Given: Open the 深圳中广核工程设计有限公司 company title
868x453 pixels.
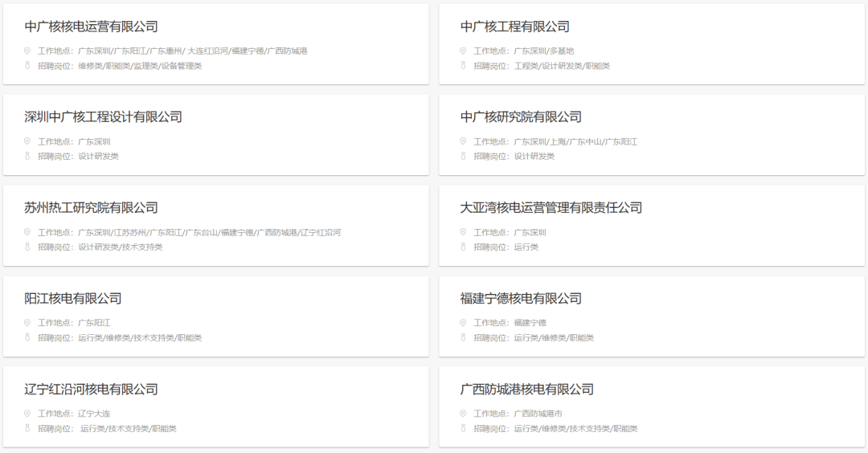Looking at the screenshot, I should tap(104, 117).
